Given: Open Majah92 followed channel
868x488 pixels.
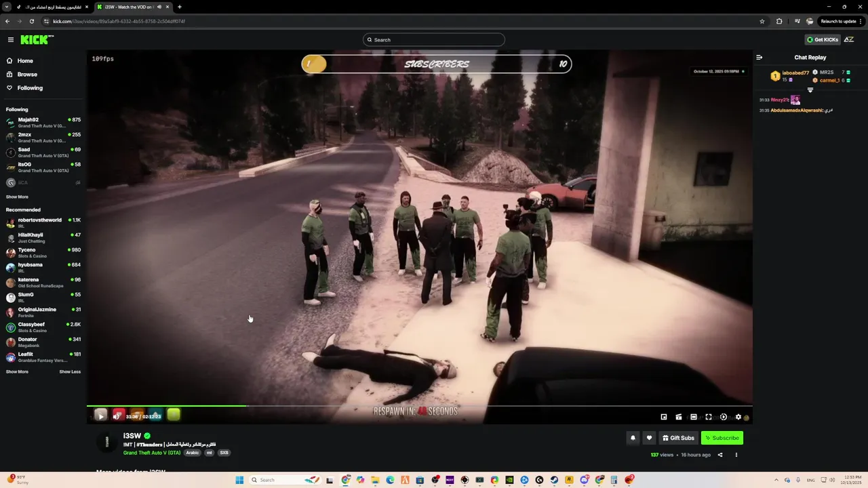Looking at the screenshot, I should [43, 123].
